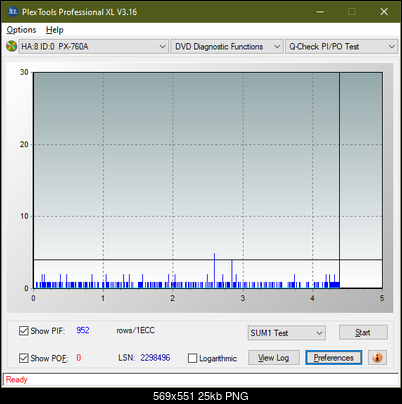This screenshot has height=404, width=402.
Task: Toggle the Show PIF checkbox
Action: tap(24, 331)
